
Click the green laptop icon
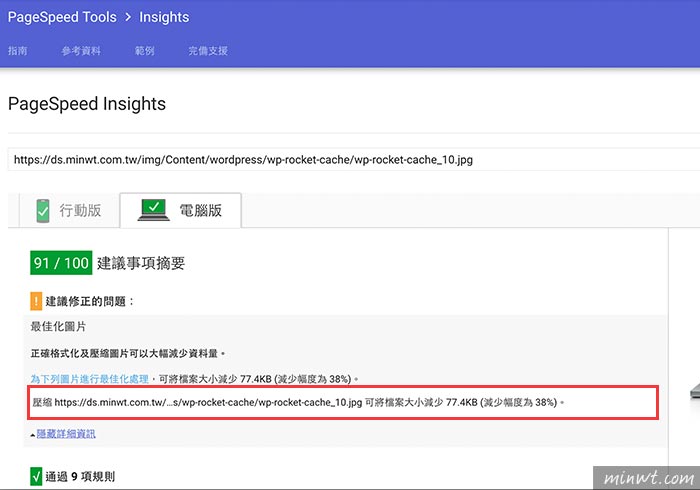click(154, 210)
